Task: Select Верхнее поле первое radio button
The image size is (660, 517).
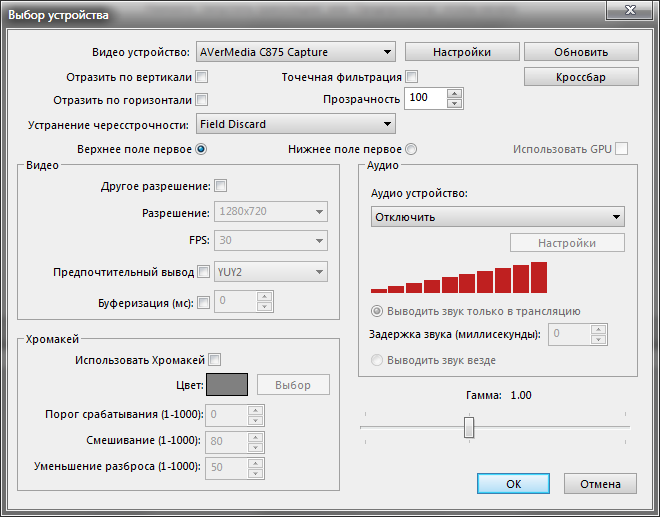Action: 200,149
